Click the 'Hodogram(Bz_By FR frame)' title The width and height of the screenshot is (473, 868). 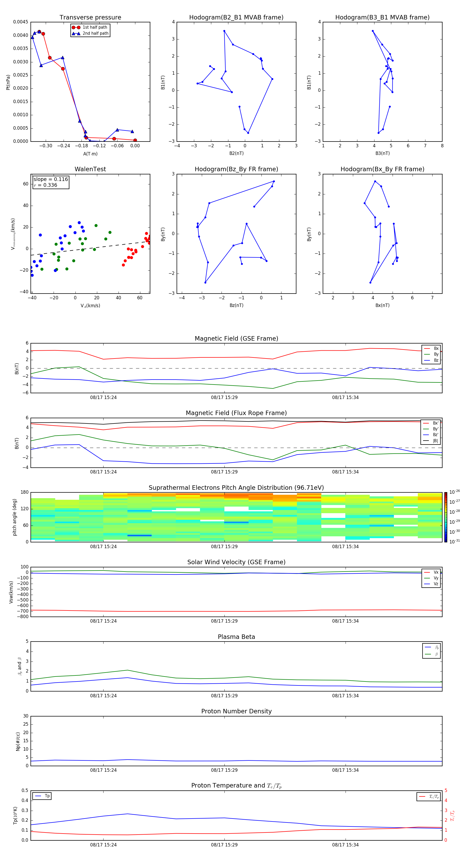coord(236,169)
